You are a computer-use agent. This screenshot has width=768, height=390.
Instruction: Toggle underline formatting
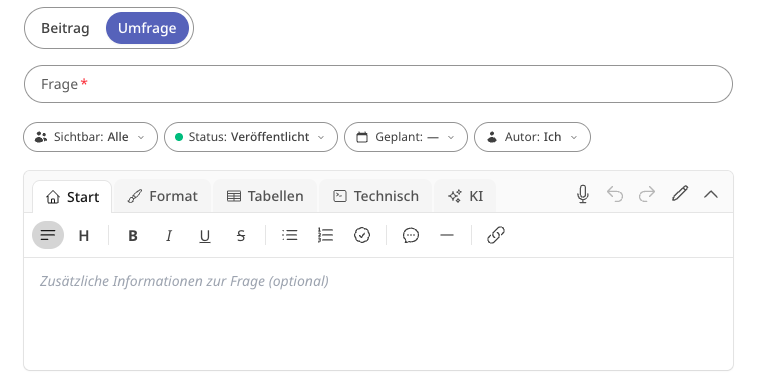tap(205, 236)
